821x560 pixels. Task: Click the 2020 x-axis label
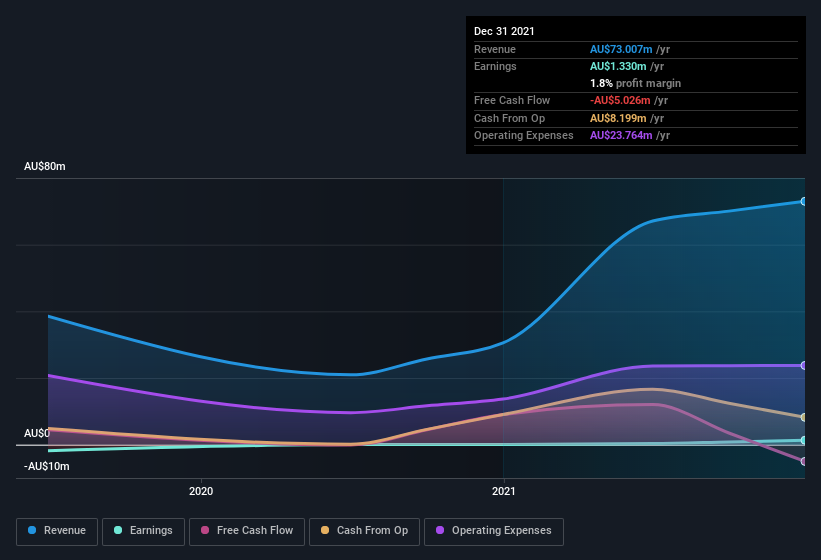coord(201,491)
